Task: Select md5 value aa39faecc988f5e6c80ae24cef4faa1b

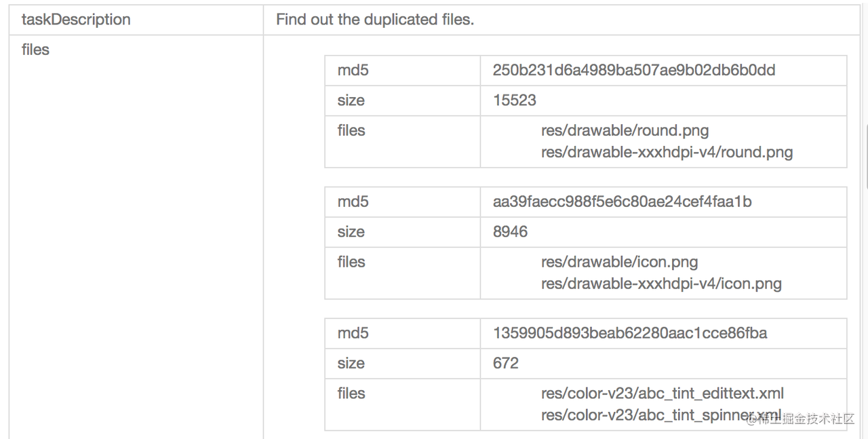Action: pyautogui.click(x=622, y=202)
